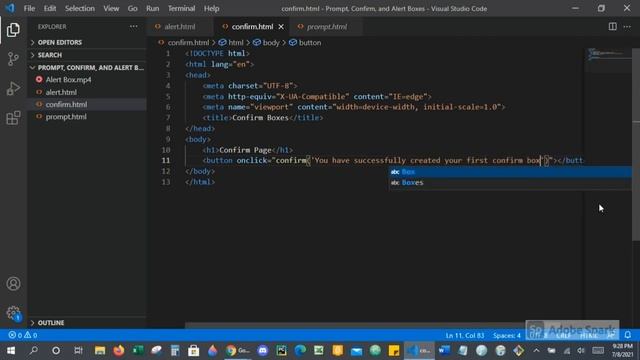
Task: Open Microsoft Edge from taskbar
Action: tap(300, 351)
